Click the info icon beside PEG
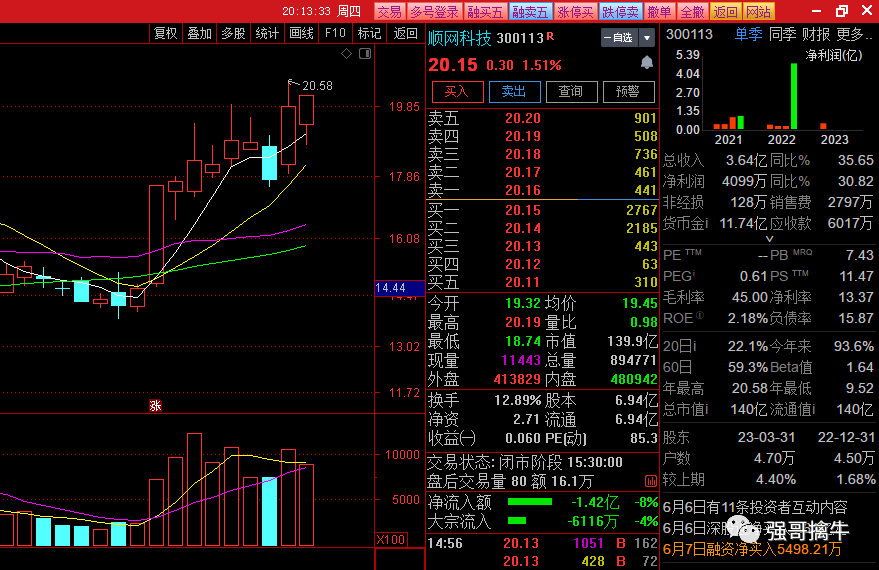Image resolution: width=879 pixels, height=570 pixels. pyautogui.click(x=693, y=273)
